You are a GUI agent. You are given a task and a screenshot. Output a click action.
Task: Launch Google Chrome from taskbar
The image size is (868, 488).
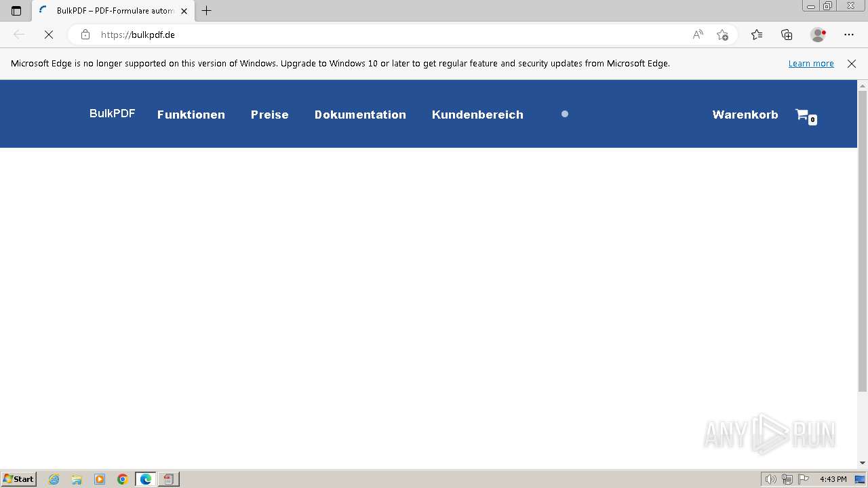tap(123, 479)
